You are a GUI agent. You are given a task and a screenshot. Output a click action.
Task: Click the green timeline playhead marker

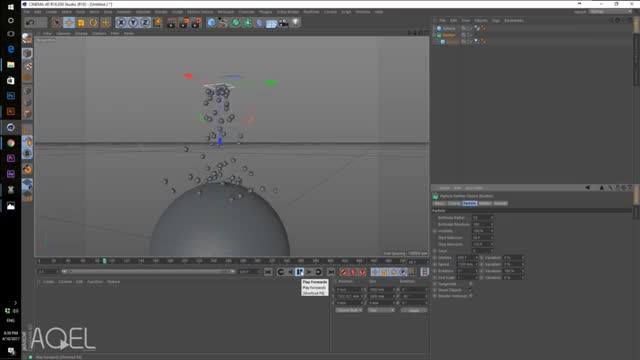(104, 261)
